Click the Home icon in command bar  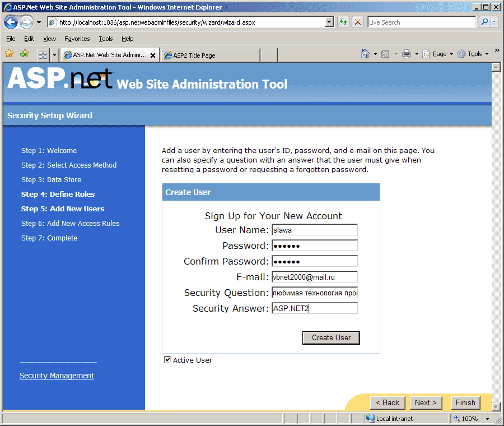tap(365, 54)
